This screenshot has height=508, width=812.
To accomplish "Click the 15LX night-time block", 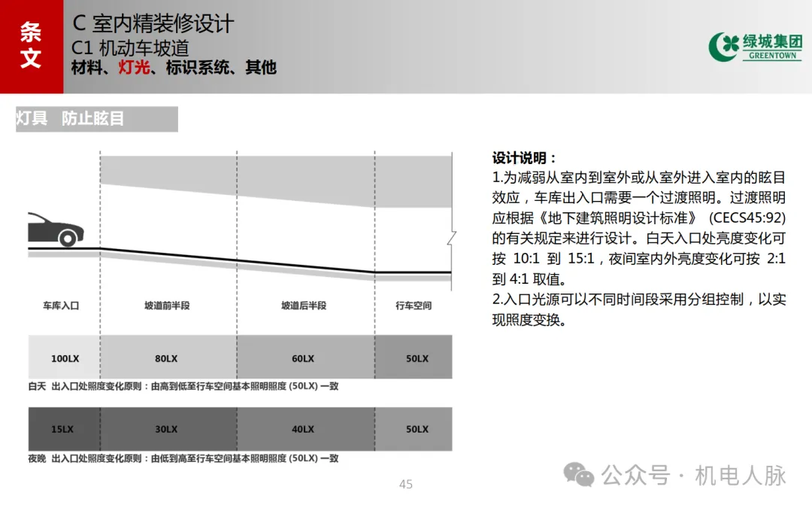I will tap(64, 429).
